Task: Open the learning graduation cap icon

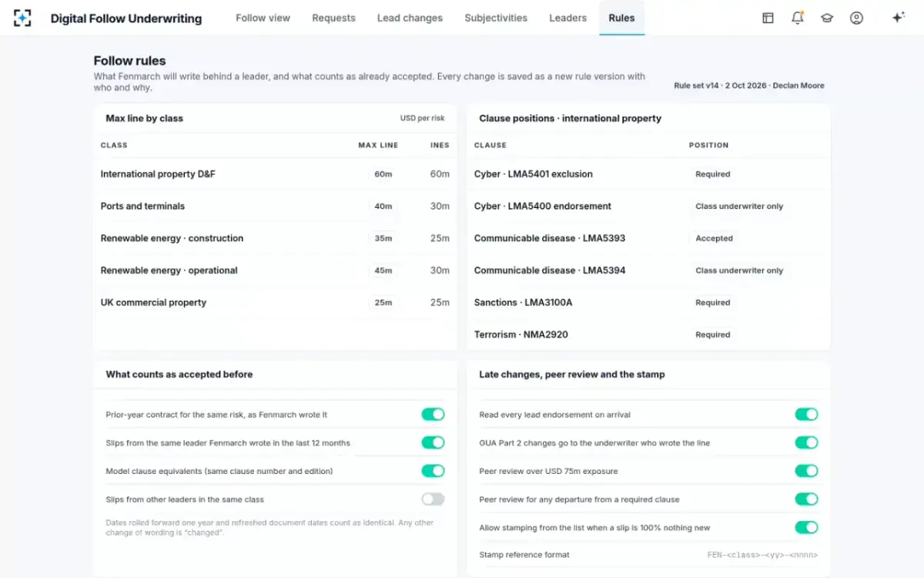Action: (827, 18)
